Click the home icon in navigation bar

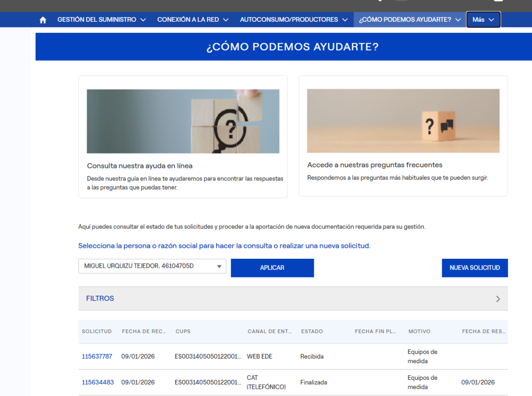point(43,20)
